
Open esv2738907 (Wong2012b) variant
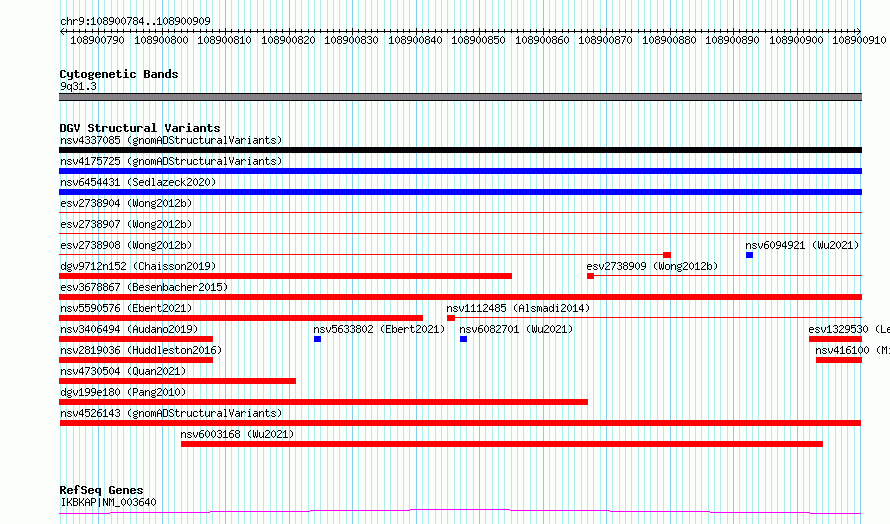[x=126, y=224]
